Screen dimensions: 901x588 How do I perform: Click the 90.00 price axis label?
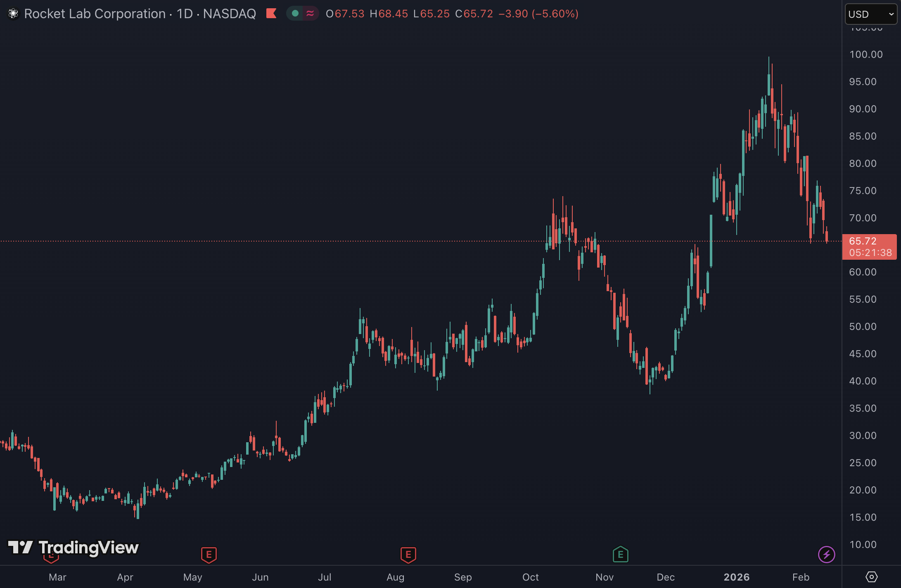click(x=863, y=109)
